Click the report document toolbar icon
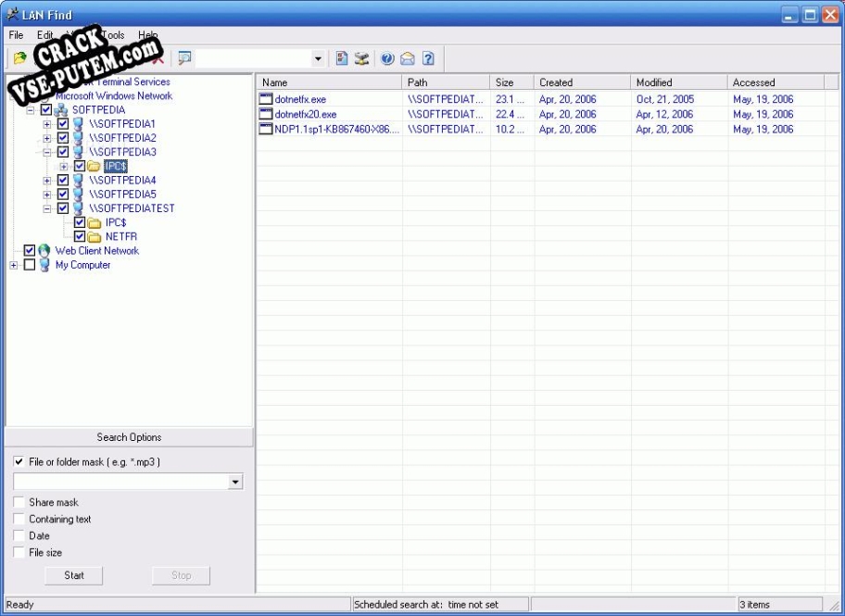 [x=342, y=58]
